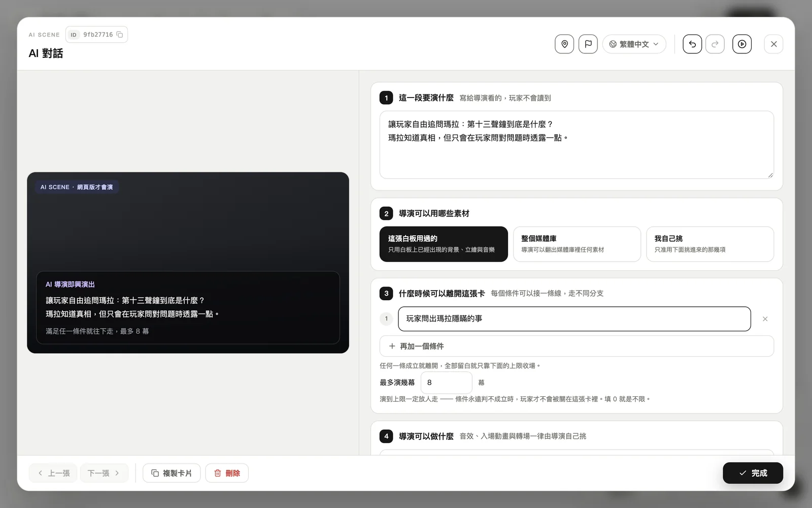Go to previous card with 上一張

tap(53, 473)
